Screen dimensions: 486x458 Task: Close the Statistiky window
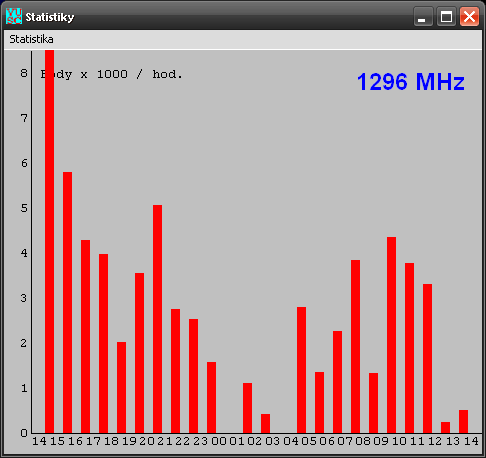point(469,16)
